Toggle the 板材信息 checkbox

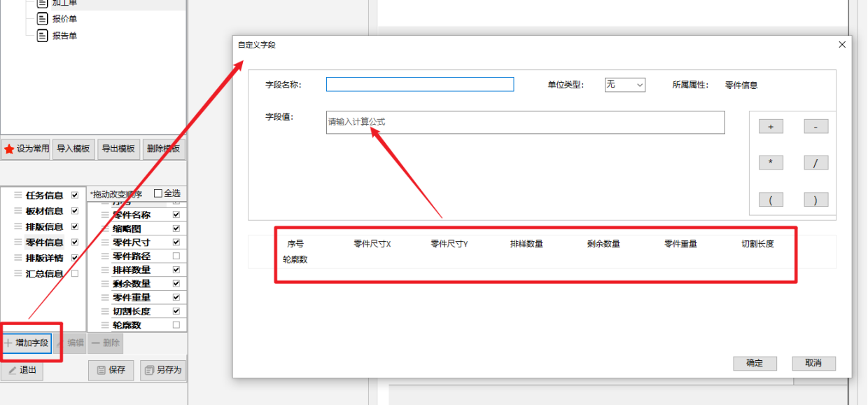(75, 211)
